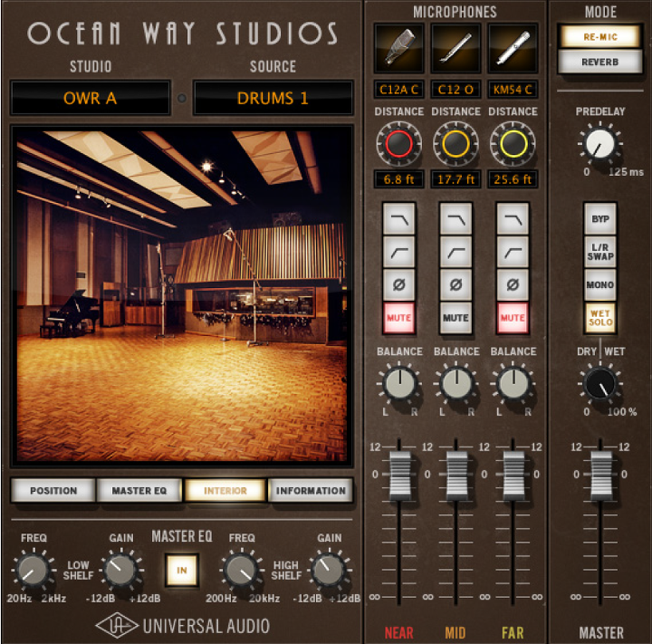652x644 pixels.
Task: Click the Low Shelf Gain knob
Action: [121, 570]
